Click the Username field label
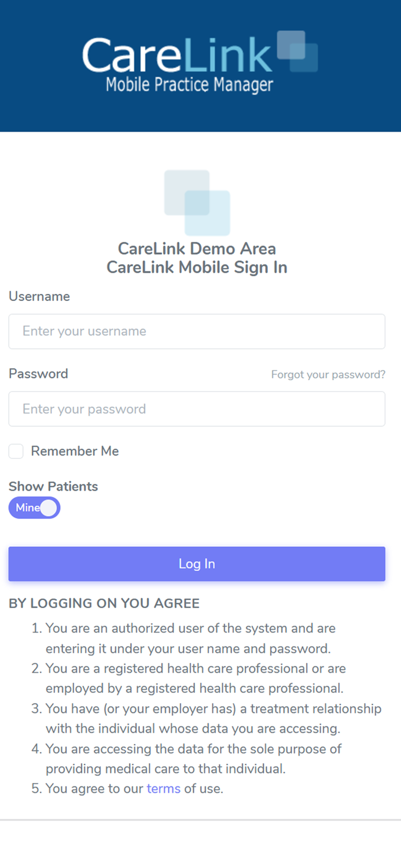The width and height of the screenshot is (401, 868). pos(39,296)
